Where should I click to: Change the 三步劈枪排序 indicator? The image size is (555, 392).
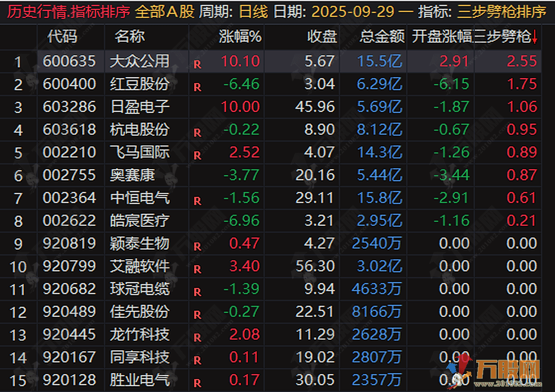(501, 12)
